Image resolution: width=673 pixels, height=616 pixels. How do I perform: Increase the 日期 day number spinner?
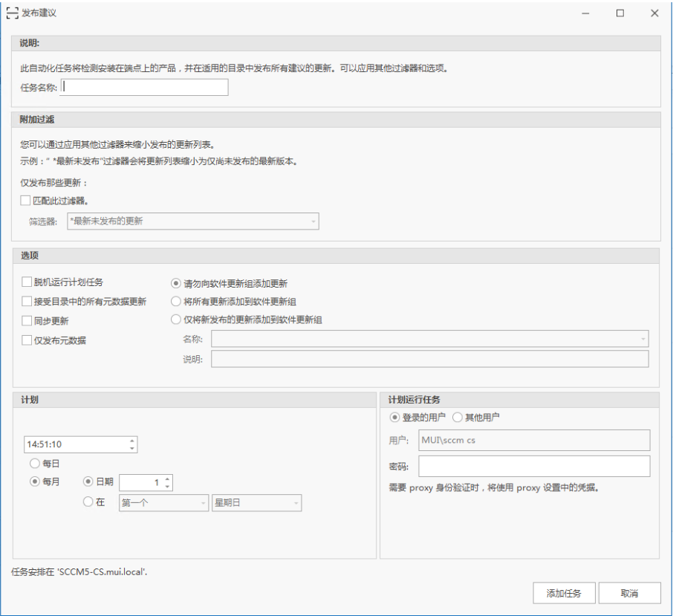(x=168, y=479)
